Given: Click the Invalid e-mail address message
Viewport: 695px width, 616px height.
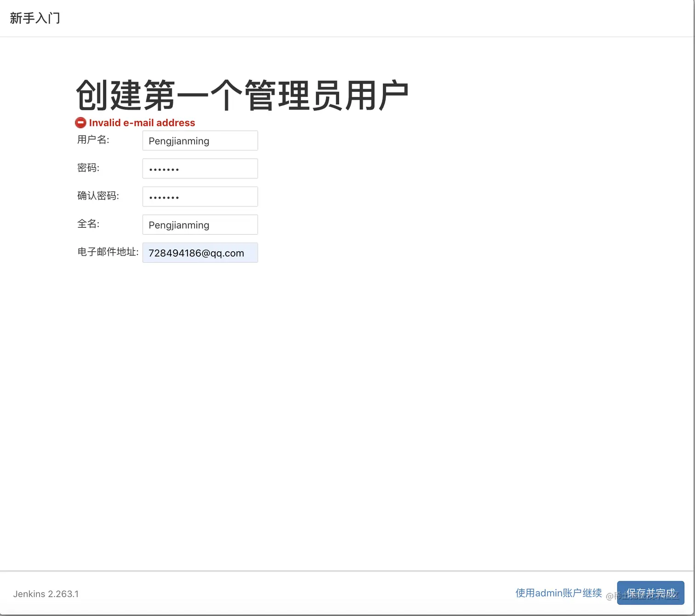Looking at the screenshot, I should click(142, 123).
